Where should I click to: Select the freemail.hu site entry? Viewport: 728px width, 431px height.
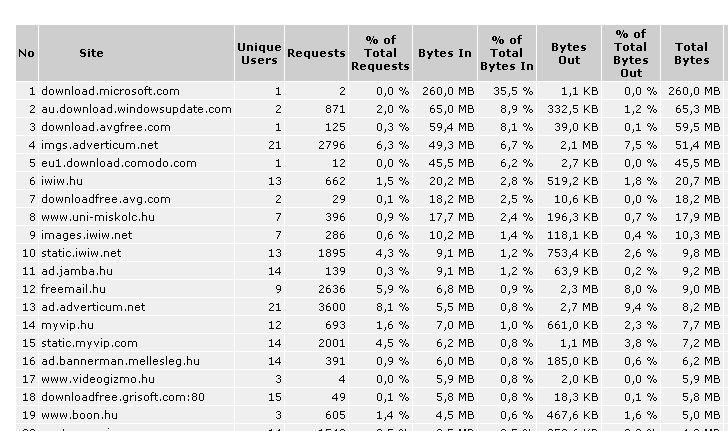click(x=73, y=289)
